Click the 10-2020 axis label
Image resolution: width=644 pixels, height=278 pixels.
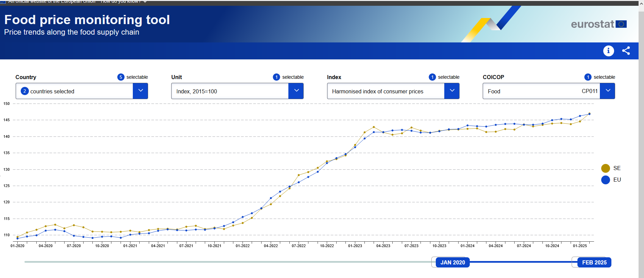click(x=102, y=246)
